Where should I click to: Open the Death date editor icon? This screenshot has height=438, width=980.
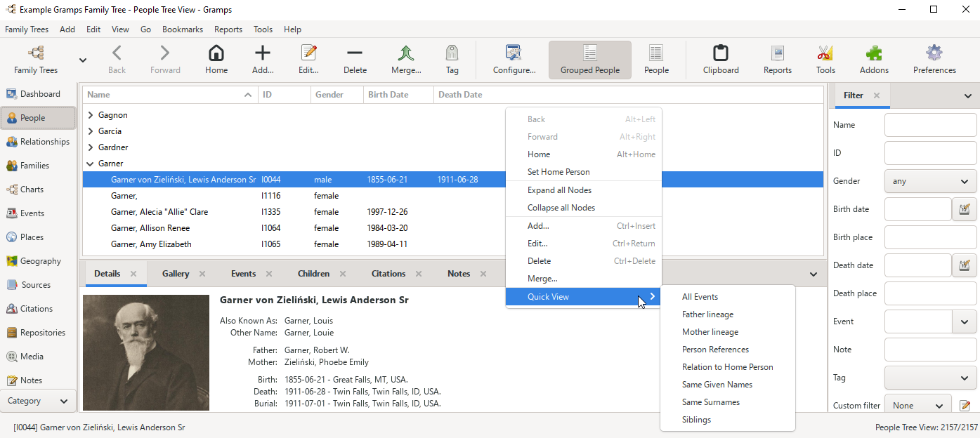[965, 265]
